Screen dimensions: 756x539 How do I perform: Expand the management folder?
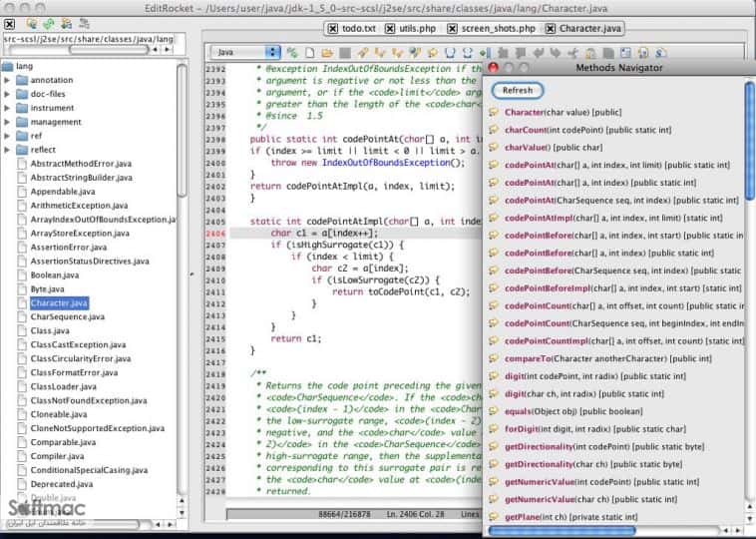click(x=7, y=122)
